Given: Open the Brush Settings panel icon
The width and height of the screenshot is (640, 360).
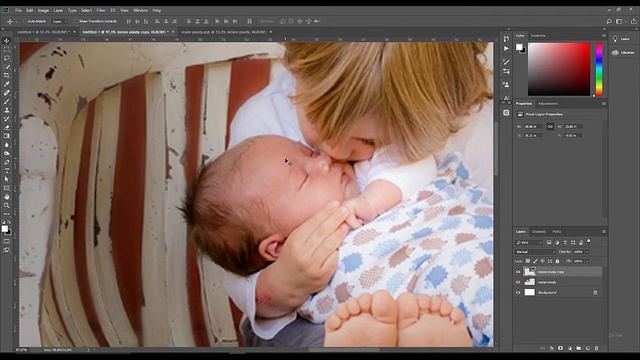Looking at the screenshot, I should (507, 62).
